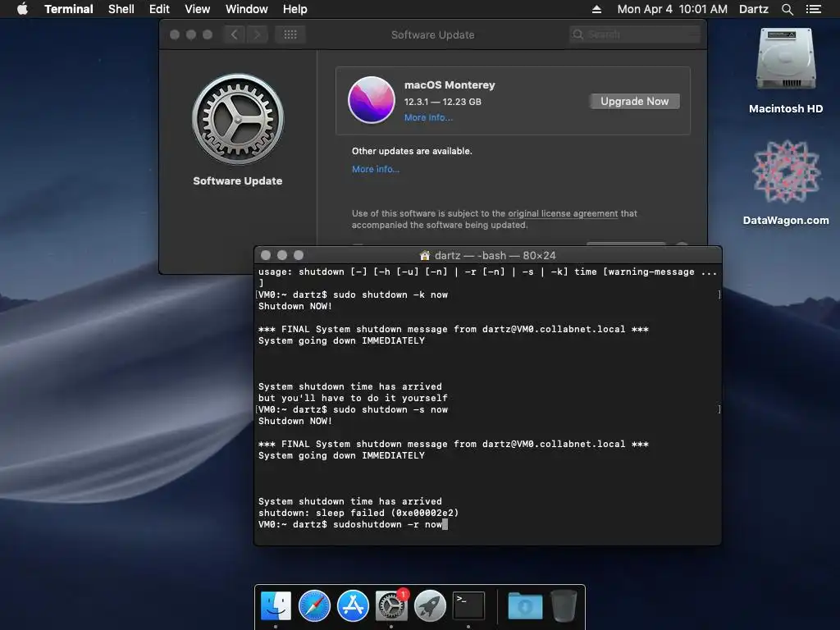
Task: Click Other updates are available text
Action: [x=412, y=151]
